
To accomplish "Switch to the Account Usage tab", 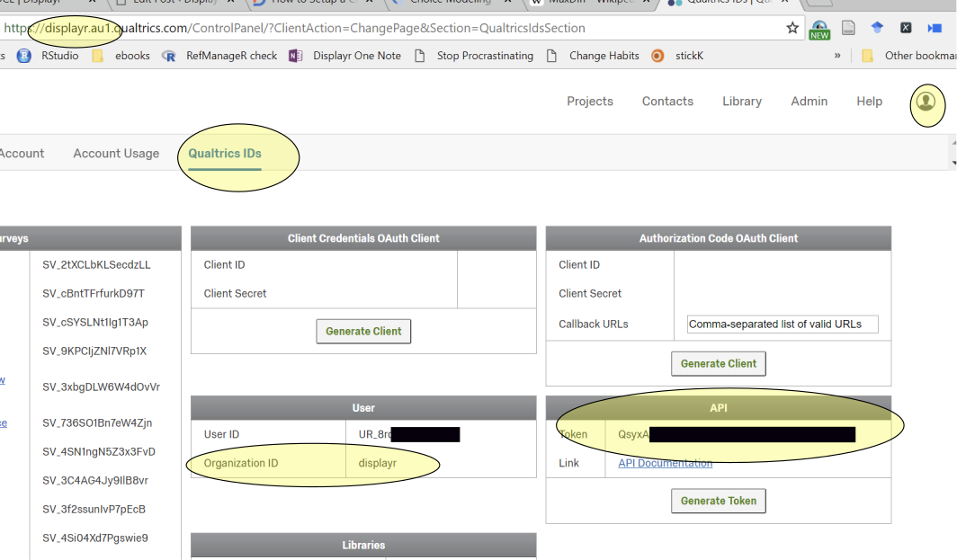I will (x=116, y=153).
